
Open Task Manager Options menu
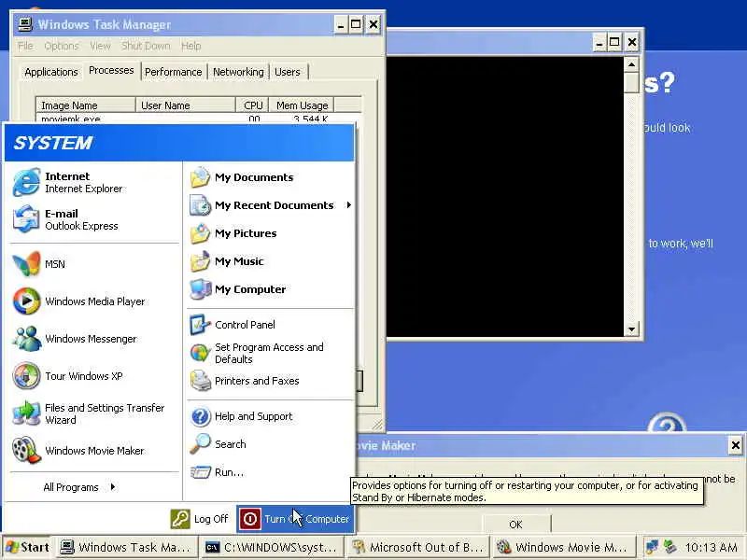click(62, 46)
